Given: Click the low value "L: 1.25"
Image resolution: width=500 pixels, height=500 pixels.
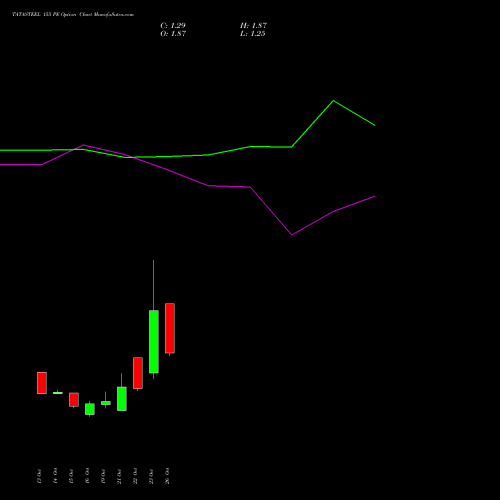Looking at the screenshot, I should (253, 34).
